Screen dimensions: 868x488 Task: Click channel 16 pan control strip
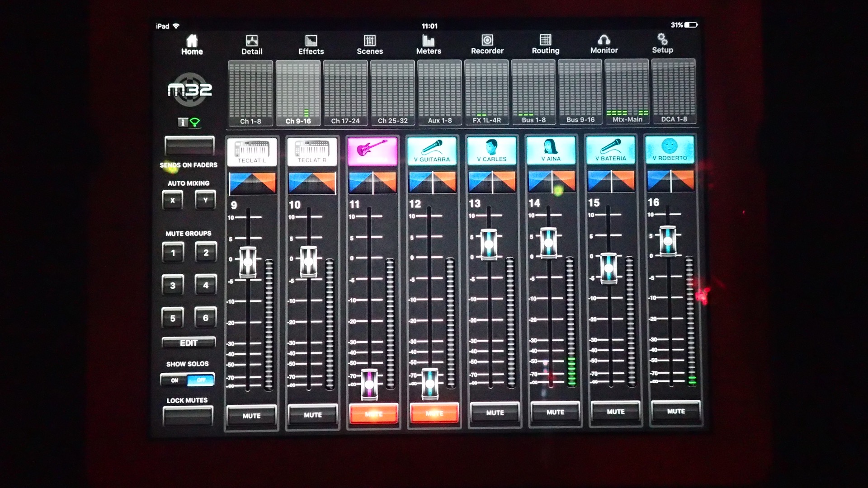[x=670, y=181]
